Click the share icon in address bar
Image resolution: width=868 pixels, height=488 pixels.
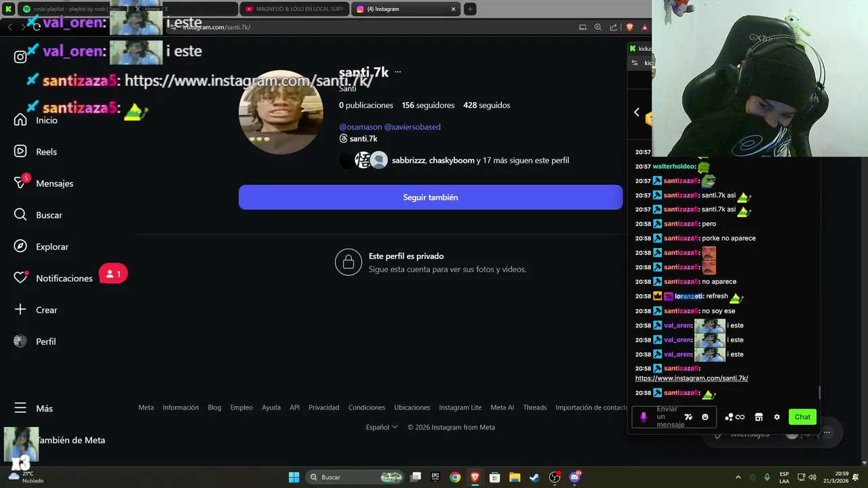point(614,27)
